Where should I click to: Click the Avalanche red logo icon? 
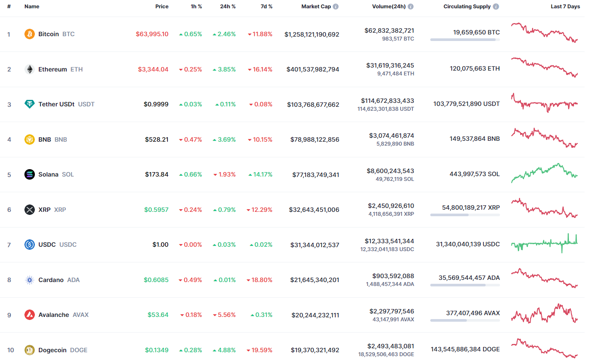30,315
